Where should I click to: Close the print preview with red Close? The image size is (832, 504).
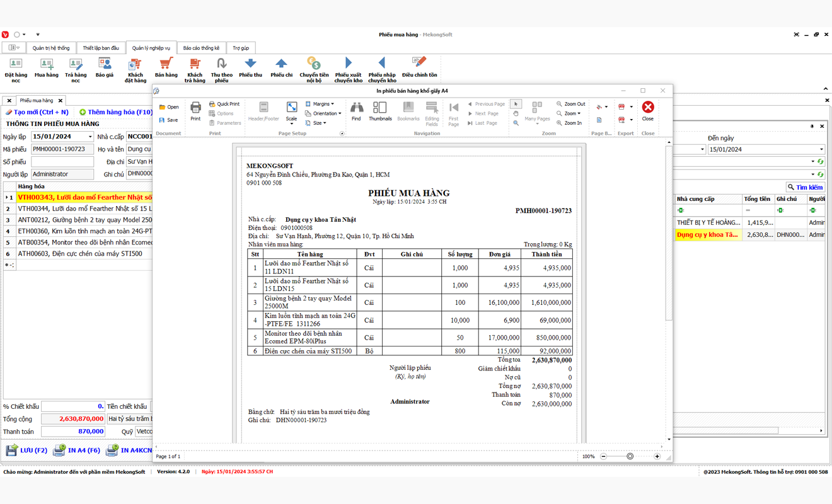647,111
